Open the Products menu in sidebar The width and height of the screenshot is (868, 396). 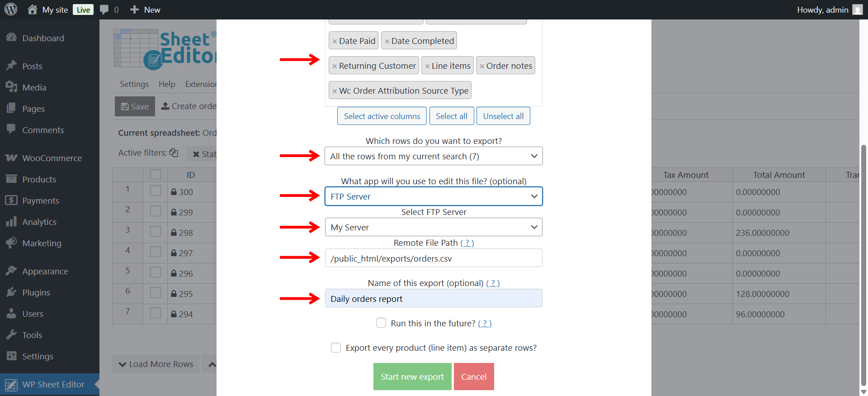tap(39, 179)
